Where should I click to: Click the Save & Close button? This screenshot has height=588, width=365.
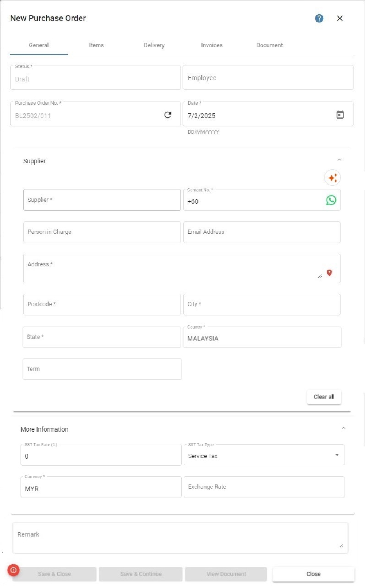coord(54,574)
